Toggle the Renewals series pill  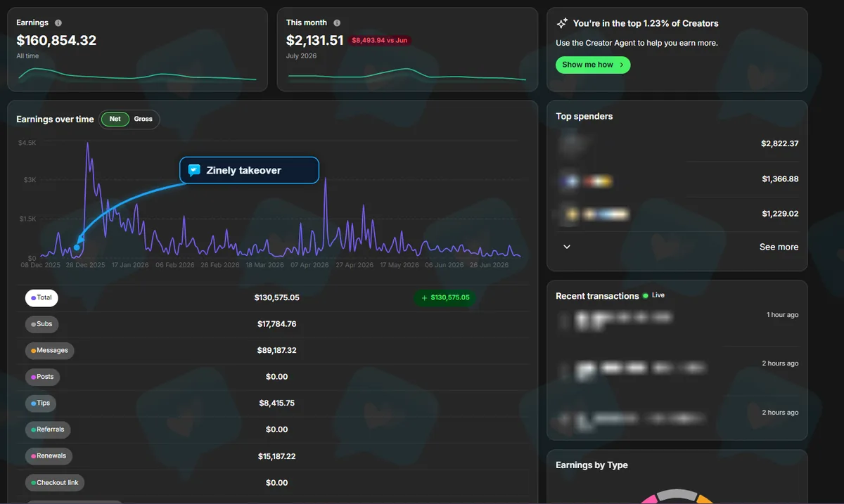(x=49, y=456)
